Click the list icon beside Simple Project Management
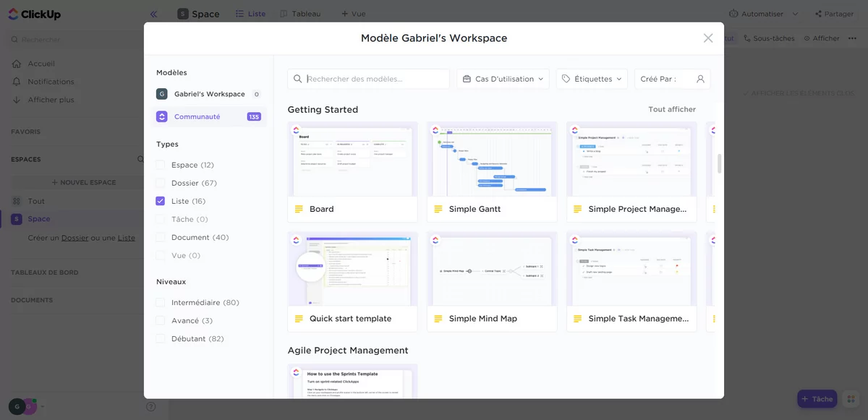The width and height of the screenshot is (868, 420). [577, 209]
